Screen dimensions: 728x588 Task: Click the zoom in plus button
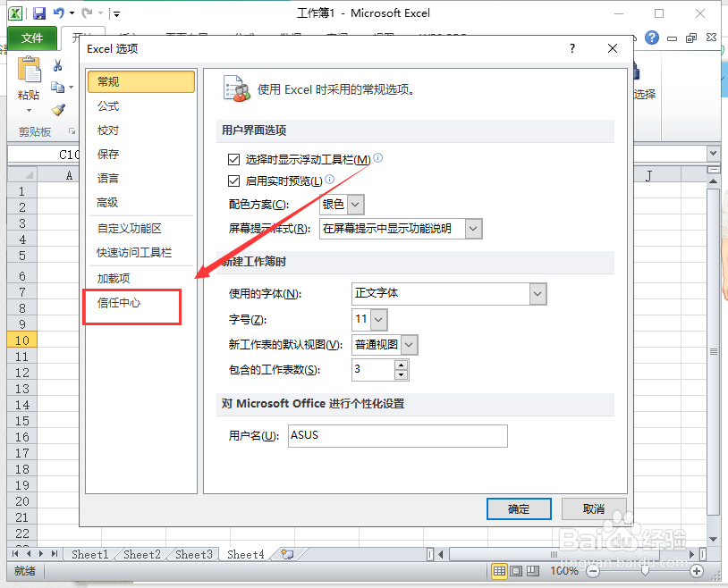point(696,571)
